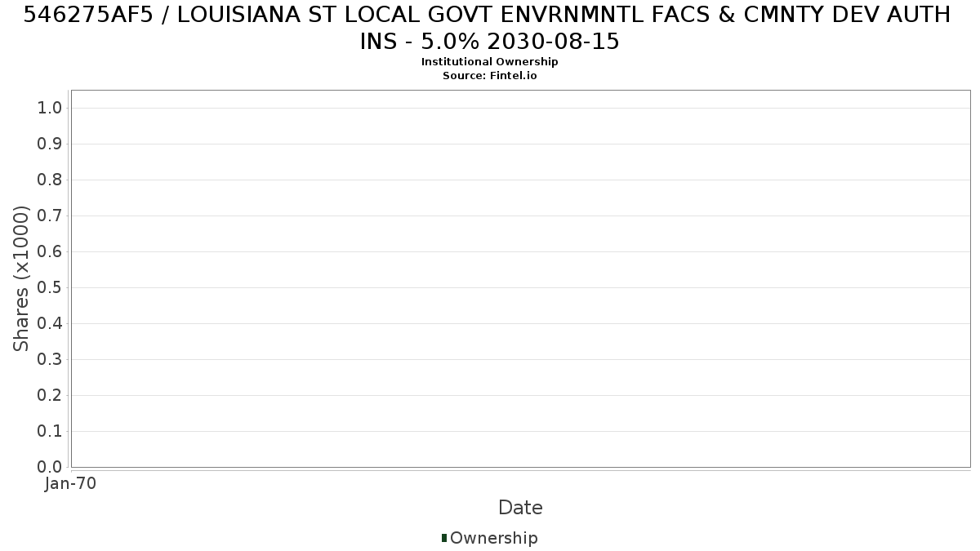Click the 0.9 y-axis tick label
980x551 pixels.
click(50, 144)
